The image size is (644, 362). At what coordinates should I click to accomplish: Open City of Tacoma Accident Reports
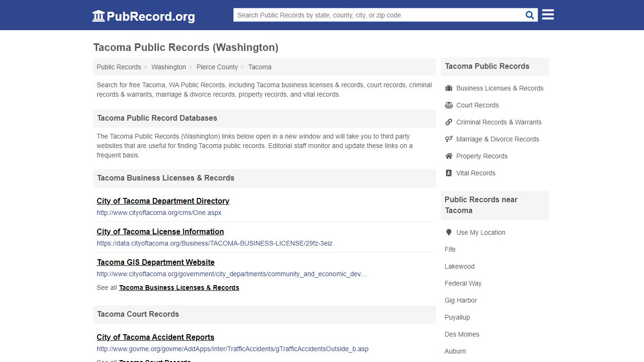(x=156, y=337)
